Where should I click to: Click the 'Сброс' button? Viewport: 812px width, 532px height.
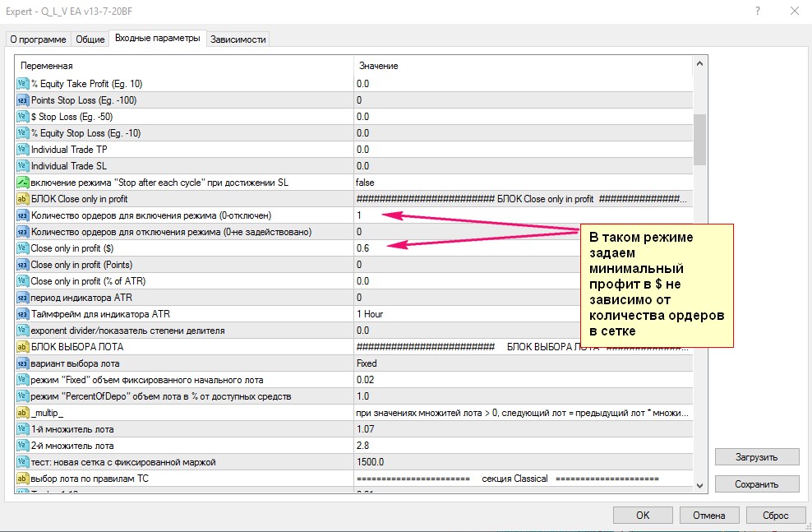[x=775, y=516]
